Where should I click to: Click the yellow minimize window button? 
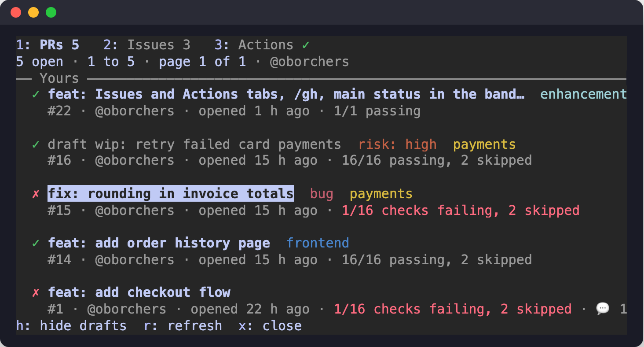33,12
